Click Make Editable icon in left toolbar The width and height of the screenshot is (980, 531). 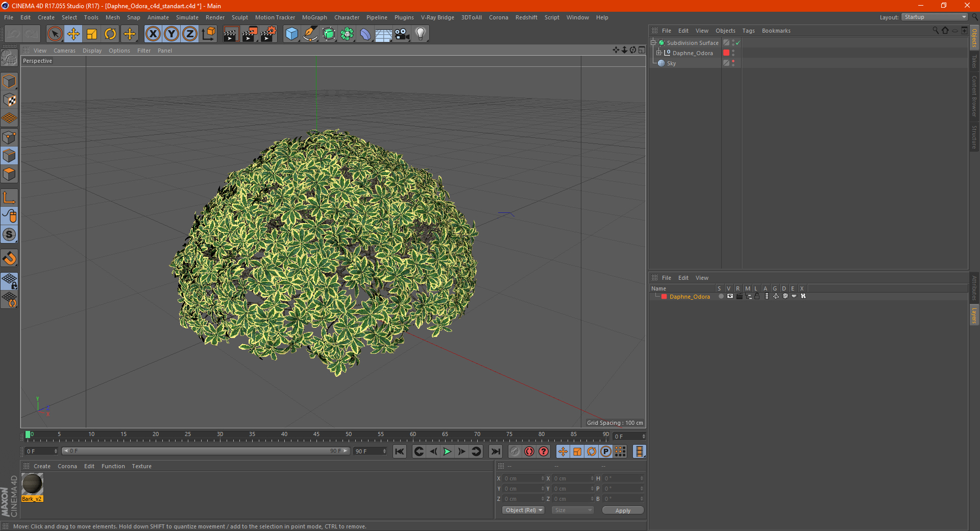click(9, 58)
